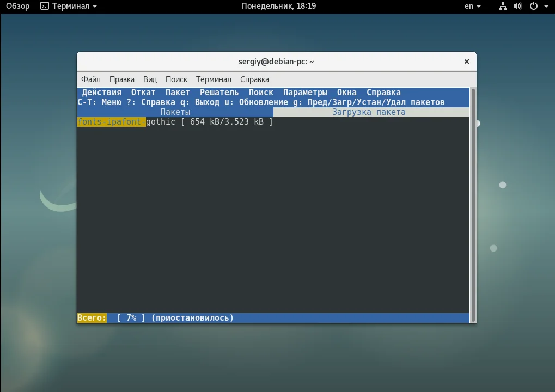Screen dimensions: 555x392
Task: Click the u: Обновление hint text
Action: click(256, 102)
